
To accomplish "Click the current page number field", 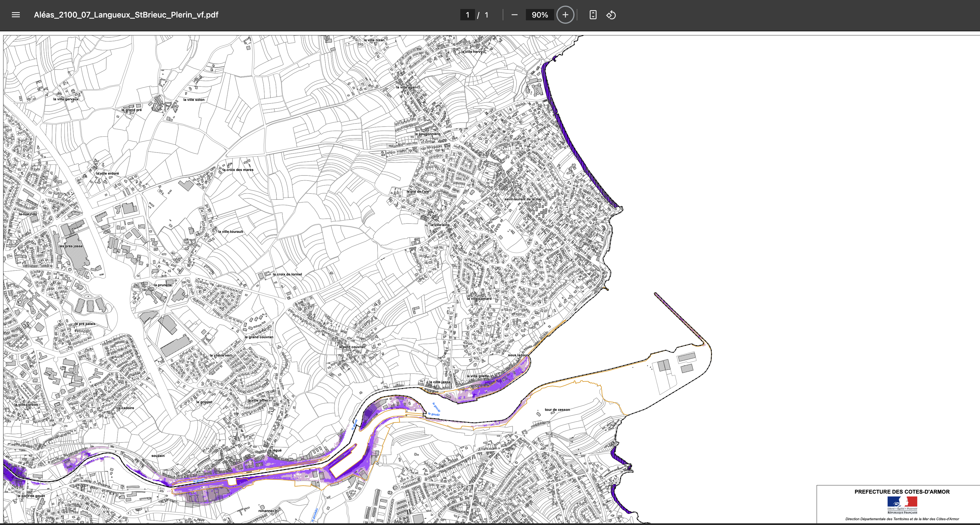I will pos(467,15).
